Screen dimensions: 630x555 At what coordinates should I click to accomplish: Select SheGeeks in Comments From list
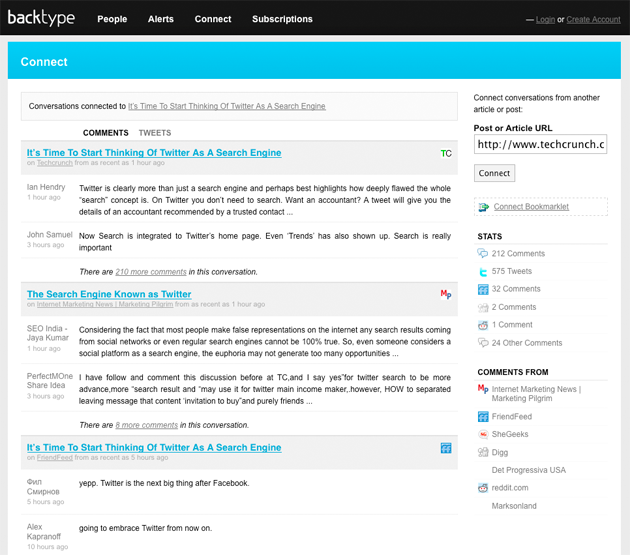[510, 434]
